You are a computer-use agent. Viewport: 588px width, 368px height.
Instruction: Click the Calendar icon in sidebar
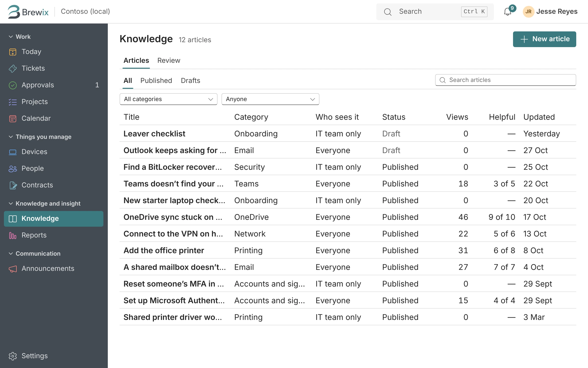click(x=13, y=118)
